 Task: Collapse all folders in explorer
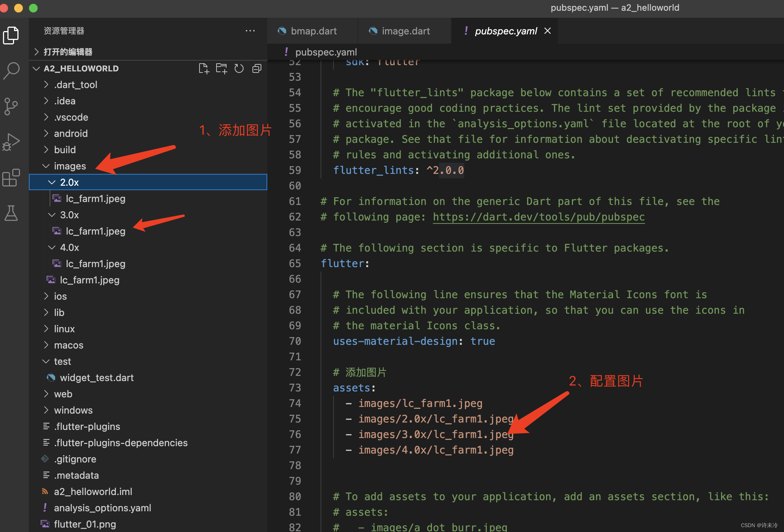257,68
